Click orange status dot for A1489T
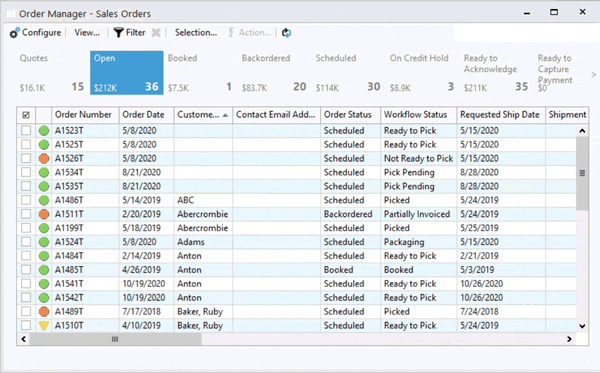Image resolution: width=600 pixels, height=373 pixels. click(44, 312)
